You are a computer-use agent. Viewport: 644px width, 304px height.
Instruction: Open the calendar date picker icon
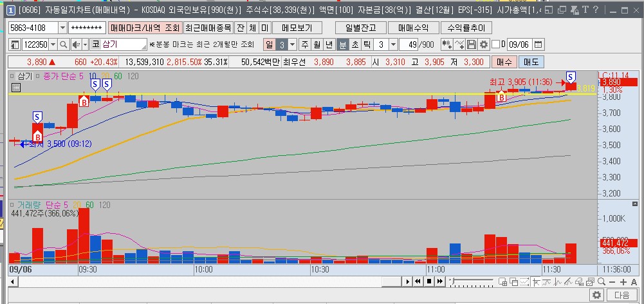(538, 44)
